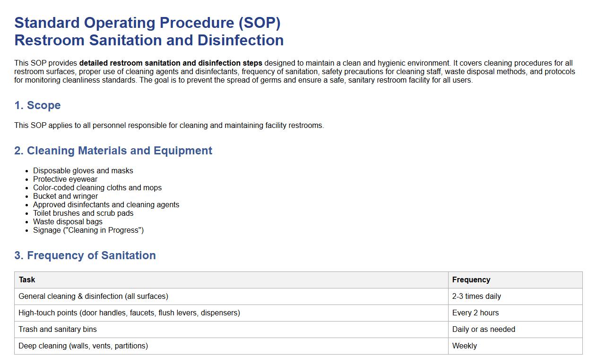The width and height of the screenshot is (597, 364).
Task: Select the 'Weekly' cell for deep cleaning
Action: 464,346
